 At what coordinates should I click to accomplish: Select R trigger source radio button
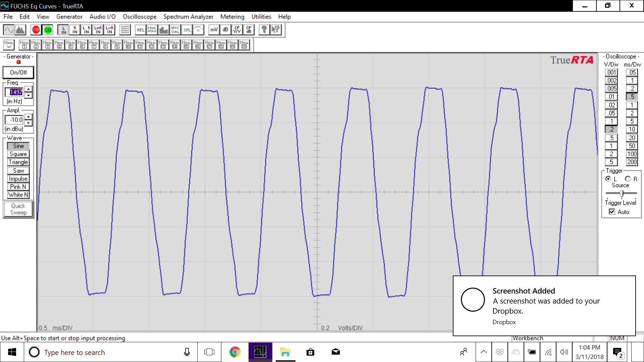point(628,179)
